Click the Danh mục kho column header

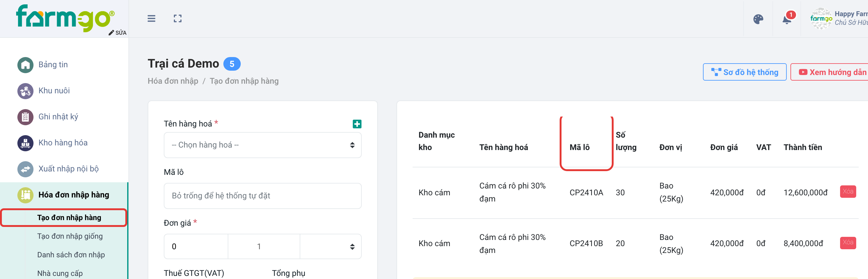(436, 141)
